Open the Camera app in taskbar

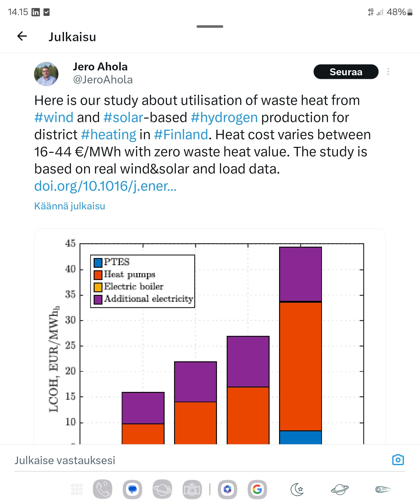pos(192,489)
